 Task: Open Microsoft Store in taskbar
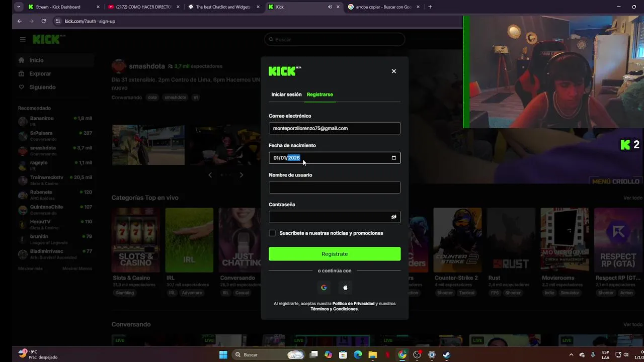click(343, 355)
